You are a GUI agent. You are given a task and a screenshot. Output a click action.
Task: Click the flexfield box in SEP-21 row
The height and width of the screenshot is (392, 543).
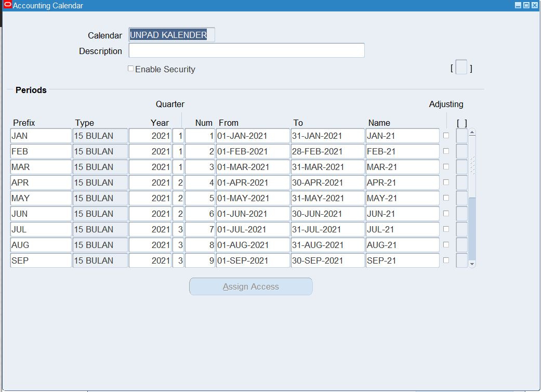click(x=461, y=260)
